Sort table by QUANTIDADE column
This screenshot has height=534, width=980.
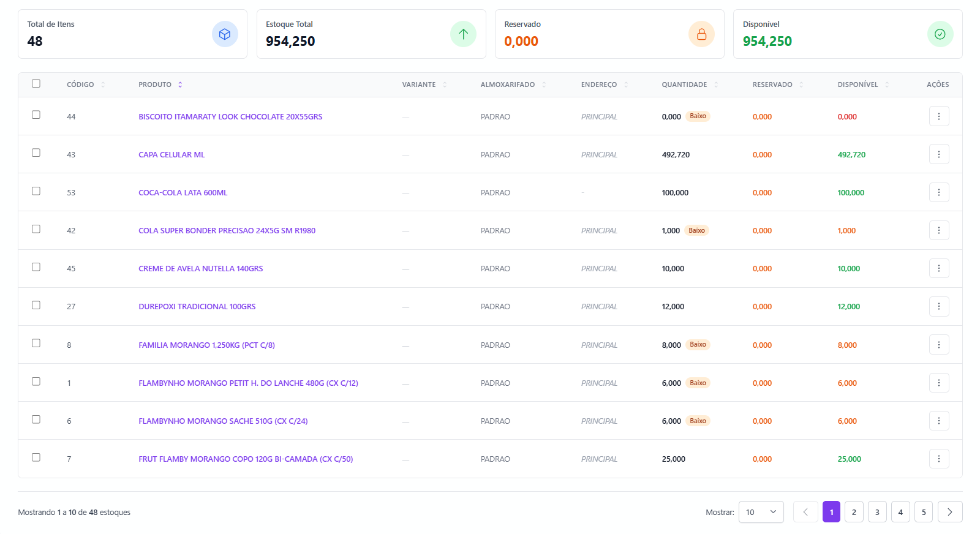point(690,85)
